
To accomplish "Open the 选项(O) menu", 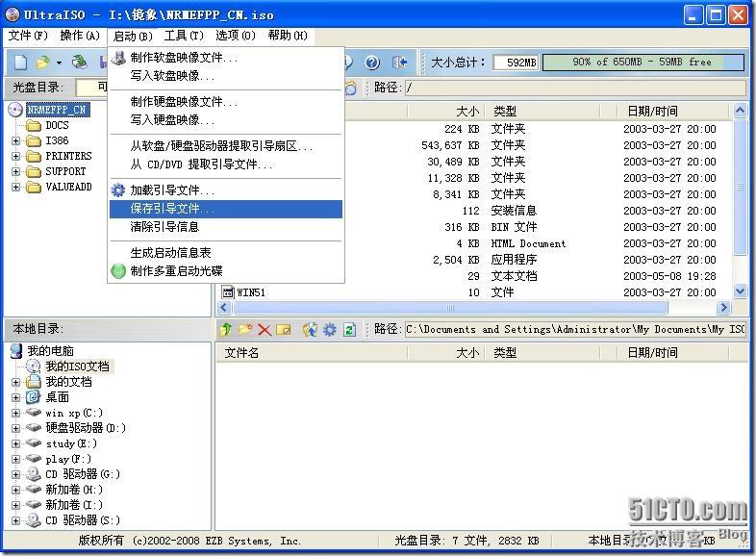I will point(236,36).
